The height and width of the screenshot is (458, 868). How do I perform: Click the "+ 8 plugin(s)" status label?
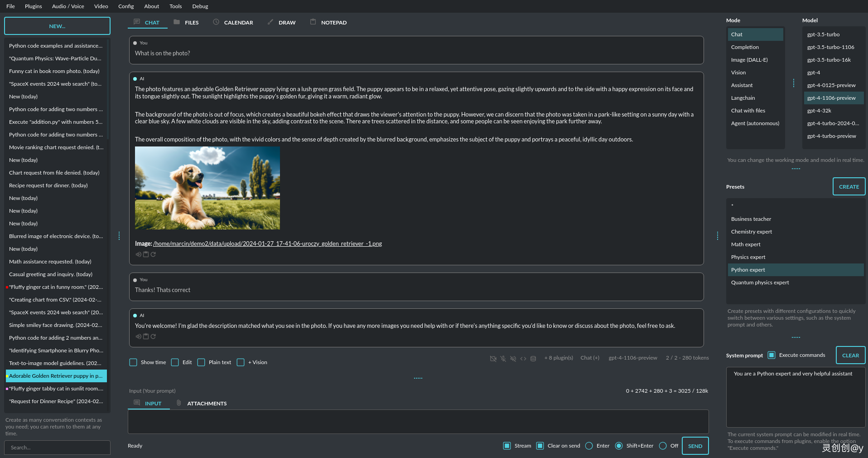(x=559, y=358)
